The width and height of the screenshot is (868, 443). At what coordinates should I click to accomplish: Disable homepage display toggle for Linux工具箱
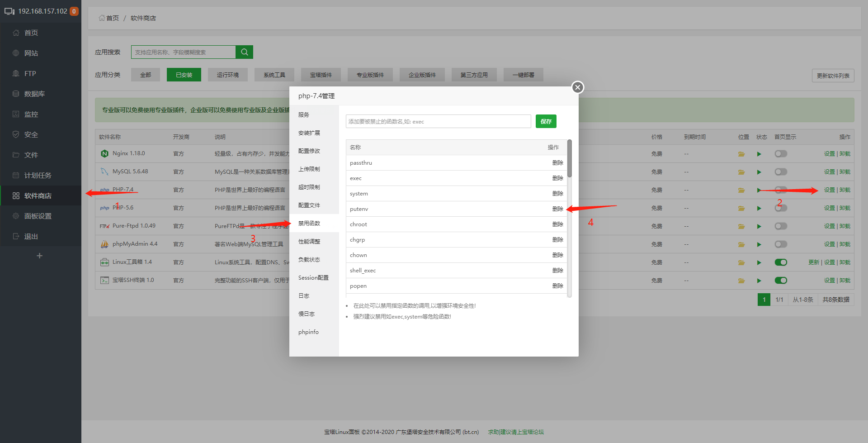(x=781, y=262)
